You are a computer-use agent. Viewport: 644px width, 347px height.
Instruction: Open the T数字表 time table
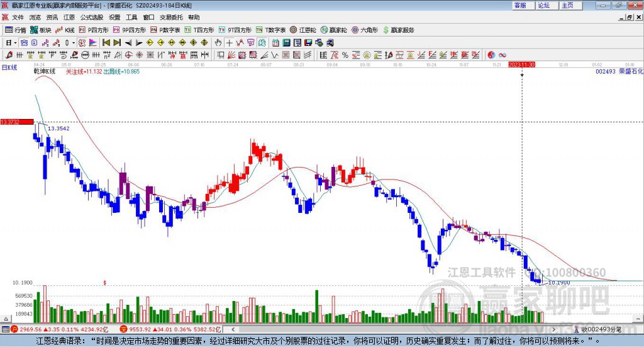click(271, 30)
